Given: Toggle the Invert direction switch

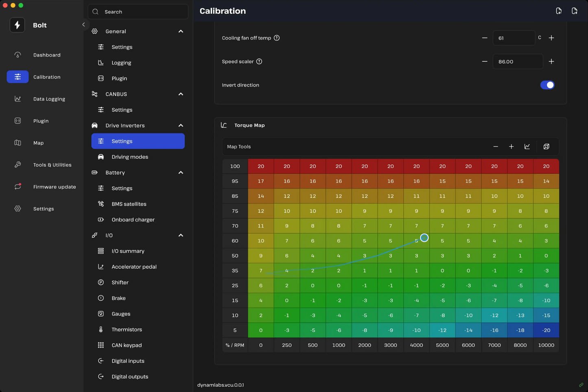Looking at the screenshot, I should [547, 85].
